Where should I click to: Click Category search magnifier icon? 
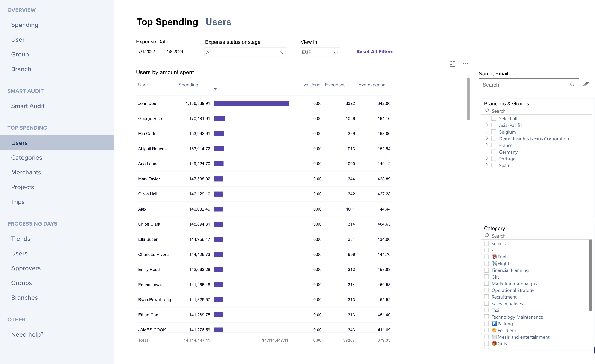pyautogui.click(x=487, y=236)
